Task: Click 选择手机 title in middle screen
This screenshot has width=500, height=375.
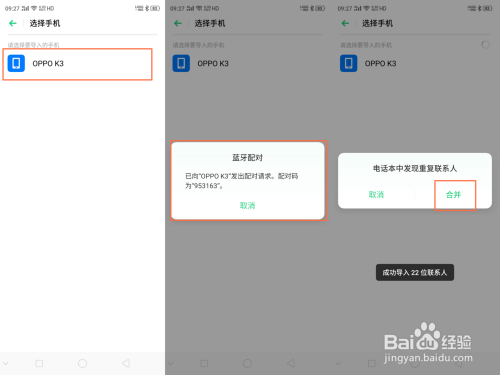Action: point(210,23)
